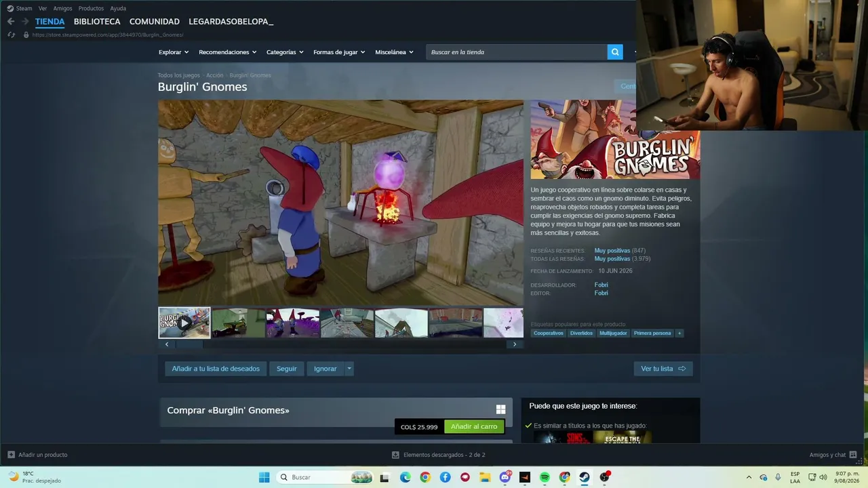
Task: Click Añadir a tu lista de deseados
Action: pyautogui.click(x=216, y=369)
